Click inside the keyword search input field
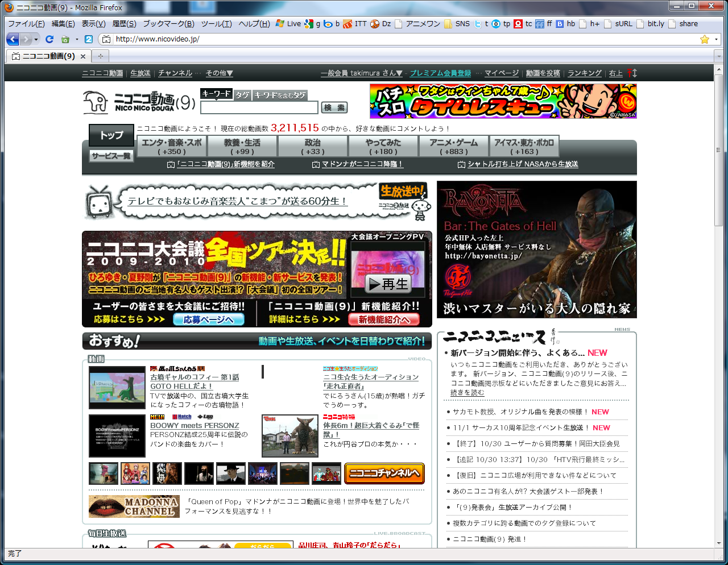This screenshot has height=565, width=728. pyautogui.click(x=259, y=107)
